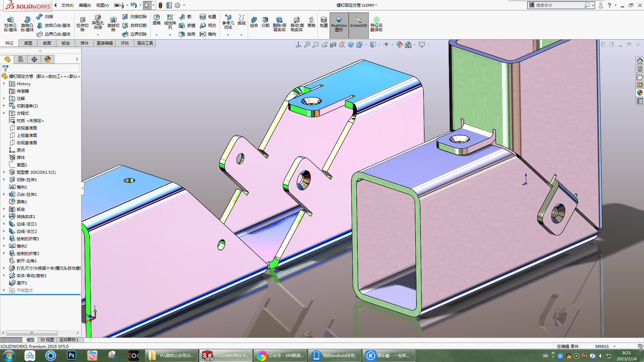Image resolution: width=644 pixels, height=362 pixels.
Task: Click the 扫描 sweep tool
Action: (x=45, y=16)
